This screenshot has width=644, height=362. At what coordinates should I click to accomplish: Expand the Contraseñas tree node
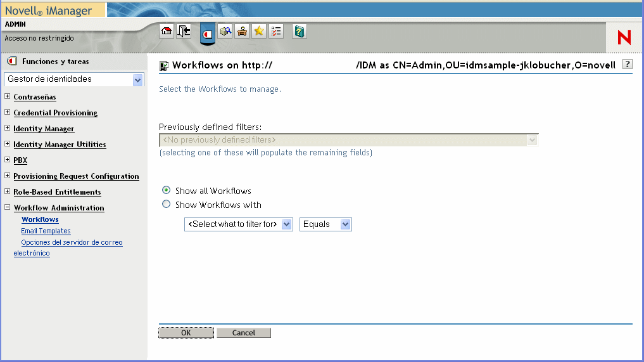coord(8,96)
